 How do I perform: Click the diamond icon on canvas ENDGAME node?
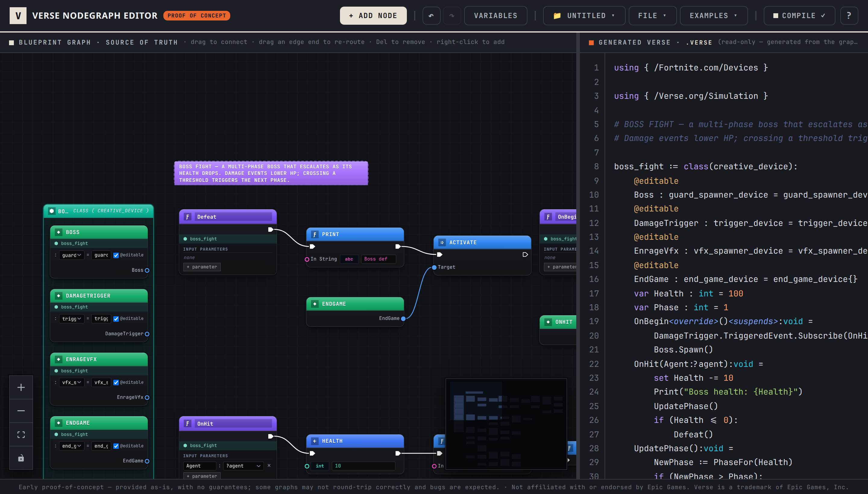click(x=315, y=304)
